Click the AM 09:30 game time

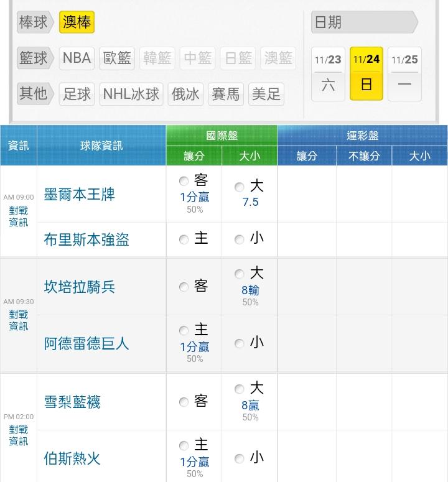click(x=19, y=302)
